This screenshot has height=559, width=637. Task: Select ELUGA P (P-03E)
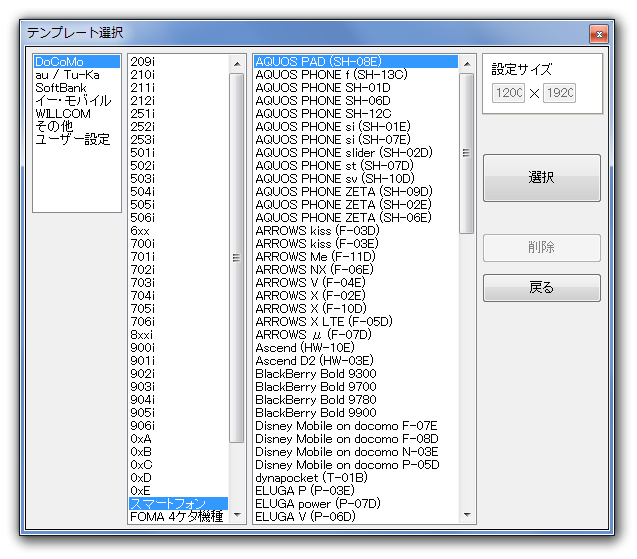356,491
